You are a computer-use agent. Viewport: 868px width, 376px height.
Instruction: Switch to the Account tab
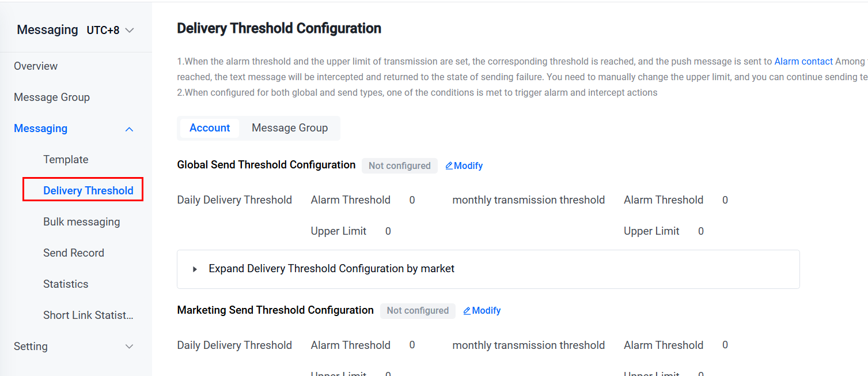click(x=210, y=128)
